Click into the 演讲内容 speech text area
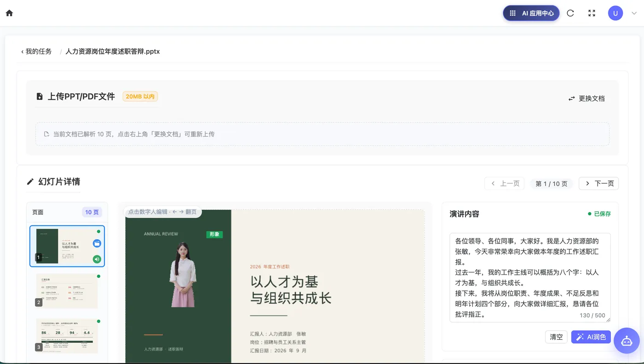 click(530, 277)
